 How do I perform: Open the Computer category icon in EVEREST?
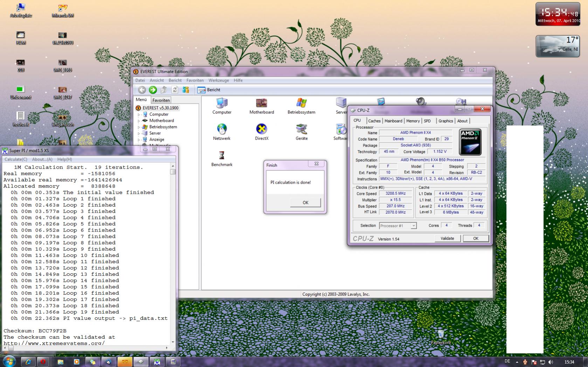pos(222,106)
